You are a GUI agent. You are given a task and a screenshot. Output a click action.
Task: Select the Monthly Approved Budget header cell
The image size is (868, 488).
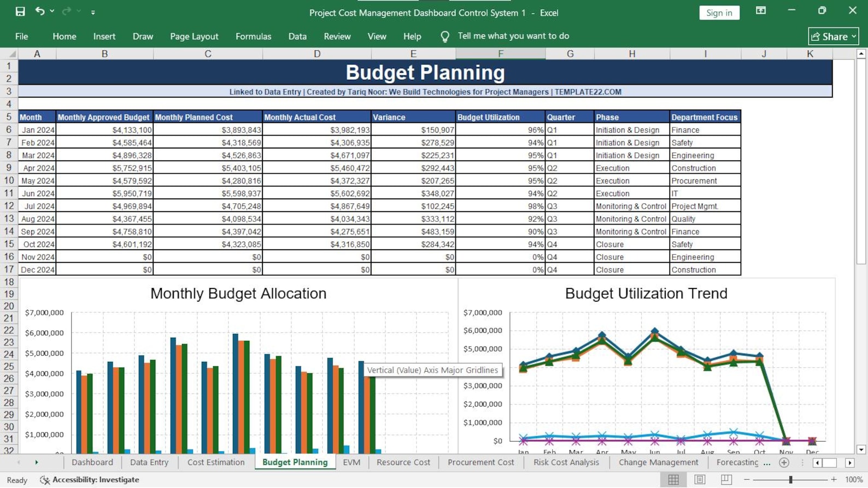pos(104,117)
